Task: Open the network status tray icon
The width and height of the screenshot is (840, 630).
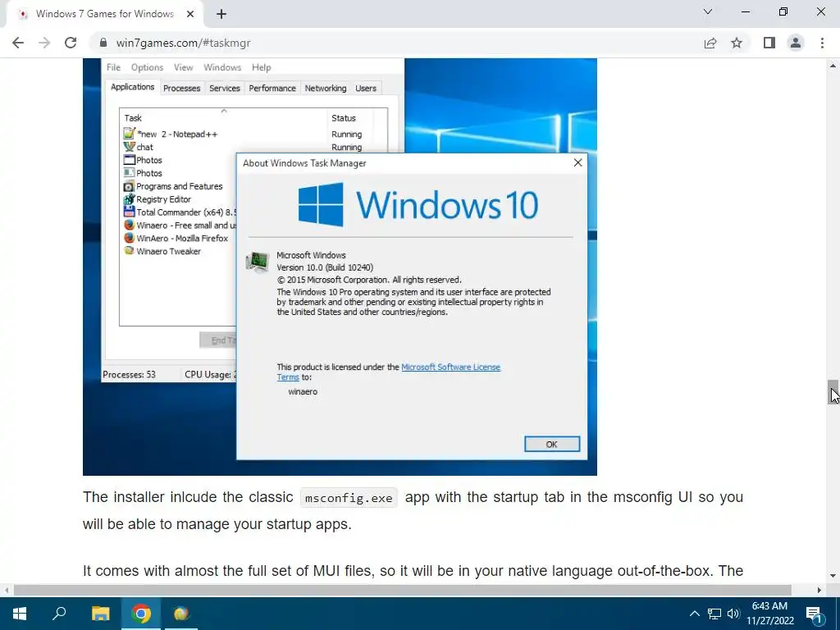Action: point(714,614)
